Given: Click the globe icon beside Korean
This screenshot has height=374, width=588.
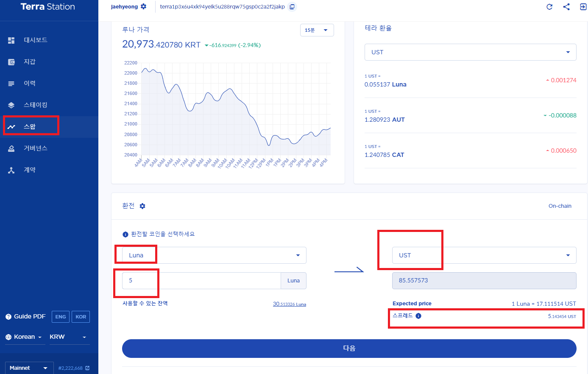Looking at the screenshot, I should pyautogui.click(x=8, y=337).
